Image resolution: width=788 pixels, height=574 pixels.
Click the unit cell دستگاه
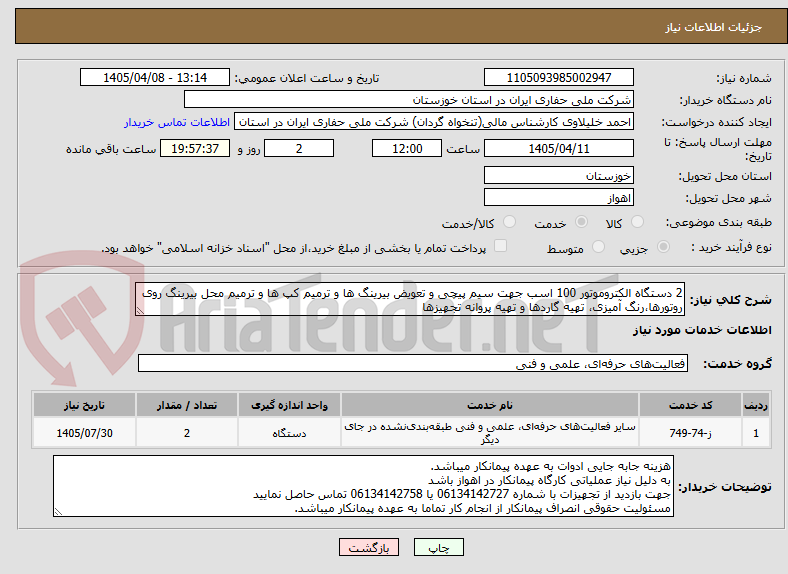[x=289, y=433]
